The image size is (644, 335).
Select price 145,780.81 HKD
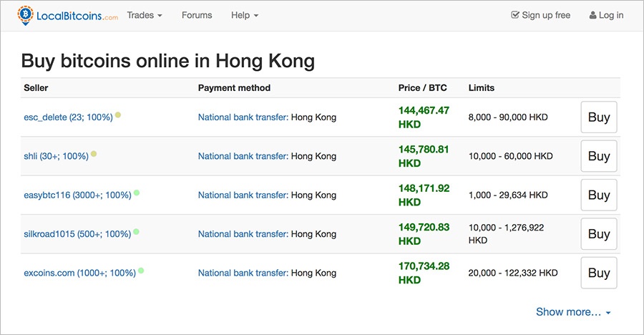pos(424,156)
